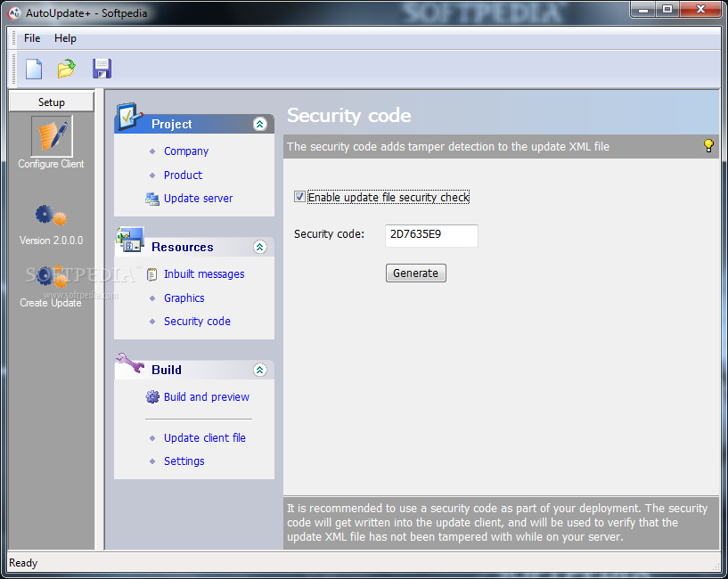Click the Build panel title
Image resolution: width=728 pixels, height=579 pixels.
(167, 370)
